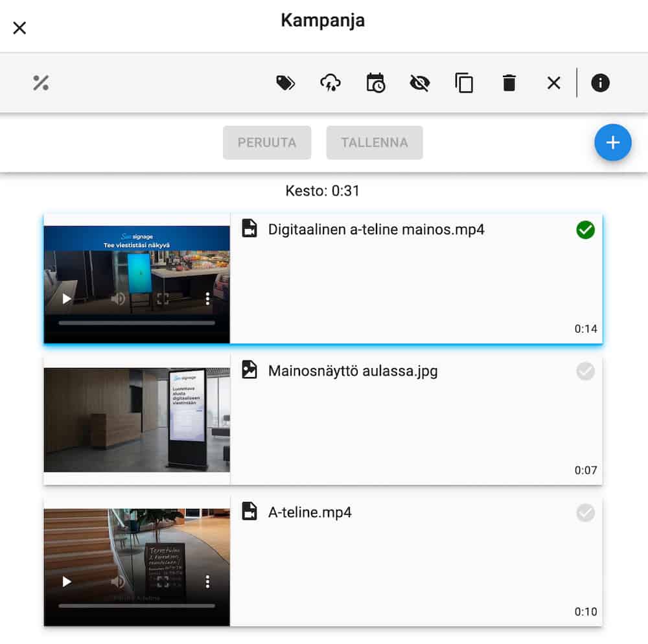Deselect Digitaalinen a-teline mainos.mp4 green checkmark
The image size is (648, 644).
coord(585,230)
